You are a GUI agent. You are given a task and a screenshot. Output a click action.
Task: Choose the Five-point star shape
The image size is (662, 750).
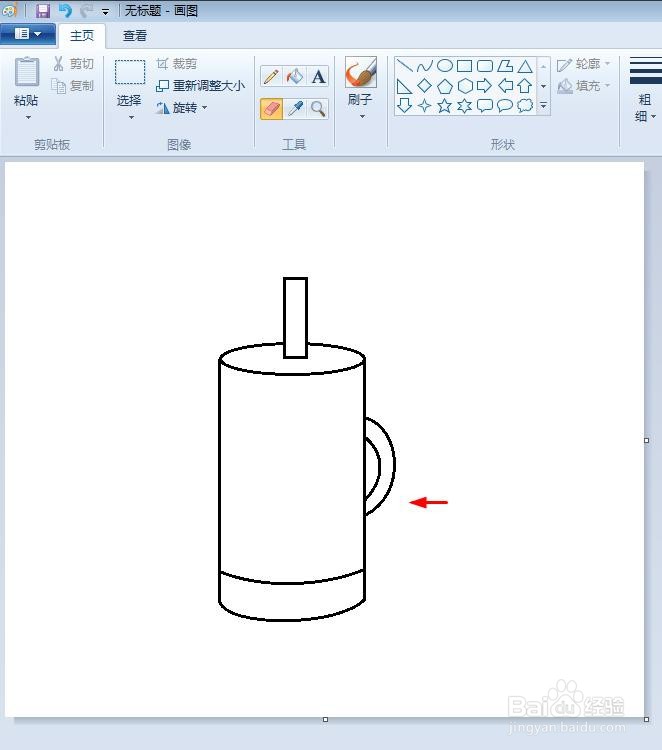tap(445, 106)
